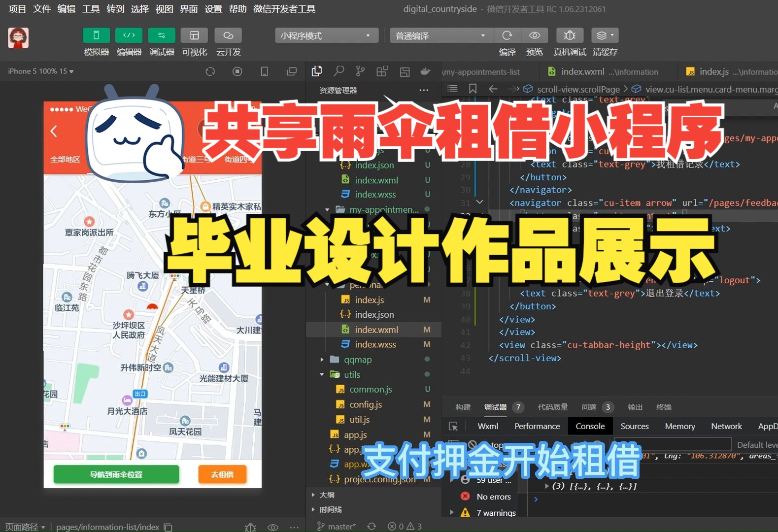The width and height of the screenshot is (778, 532).
Task: Click the inspect element picker icon
Action: click(453, 426)
